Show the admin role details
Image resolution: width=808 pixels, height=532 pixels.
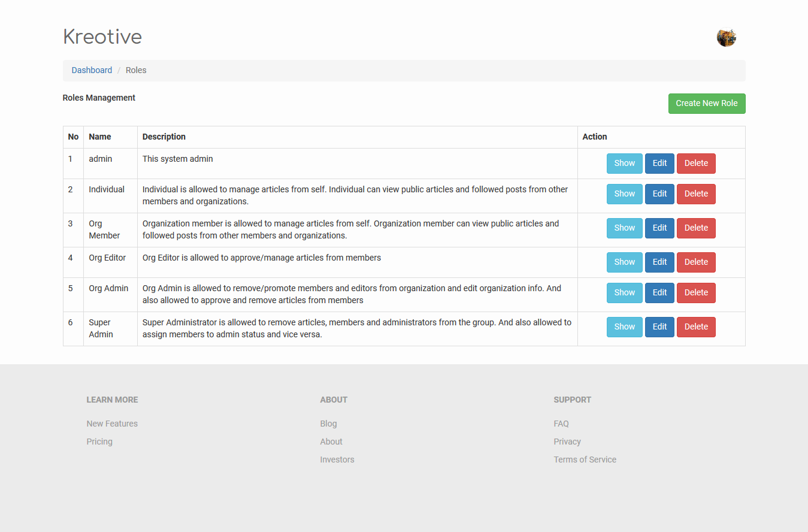(x=624, y=164)
